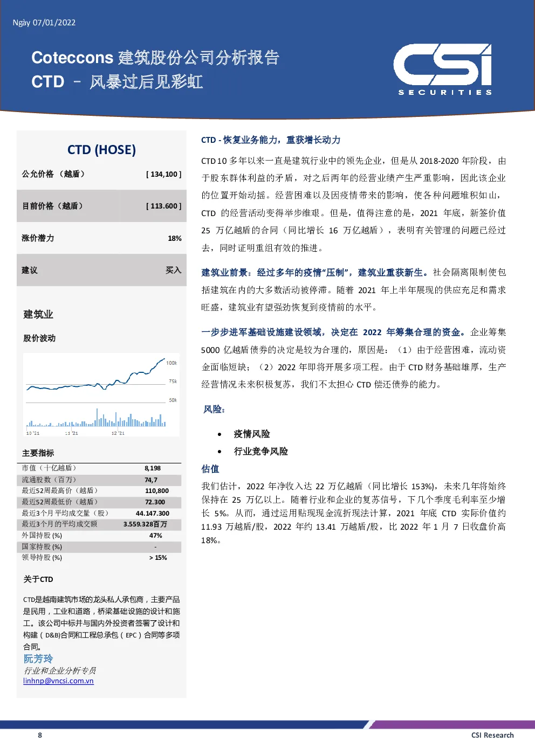Click the '关于CTD' heading
This screenshot has height=756, width=535.
(38, 579)
